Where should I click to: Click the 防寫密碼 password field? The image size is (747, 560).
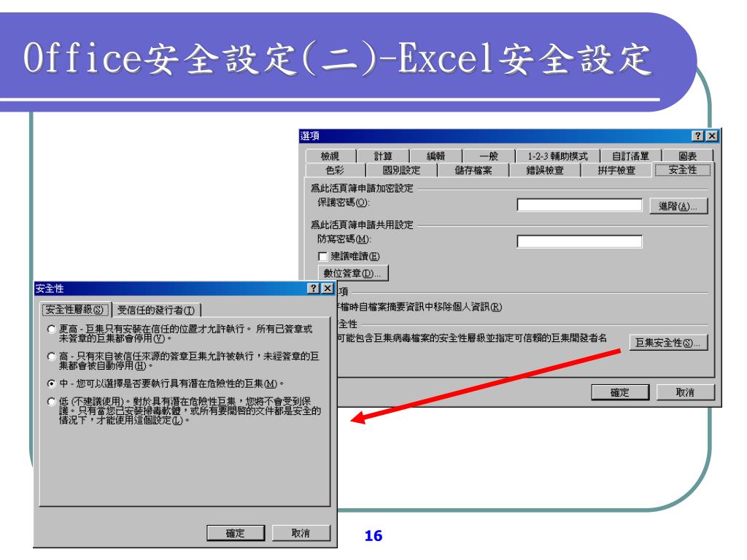tap(579, 241)
